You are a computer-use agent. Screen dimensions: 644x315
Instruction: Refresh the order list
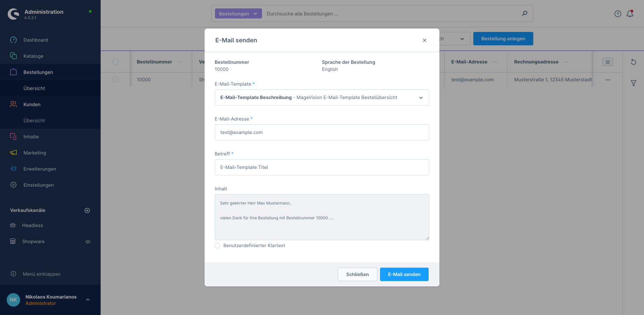point(633,62)
